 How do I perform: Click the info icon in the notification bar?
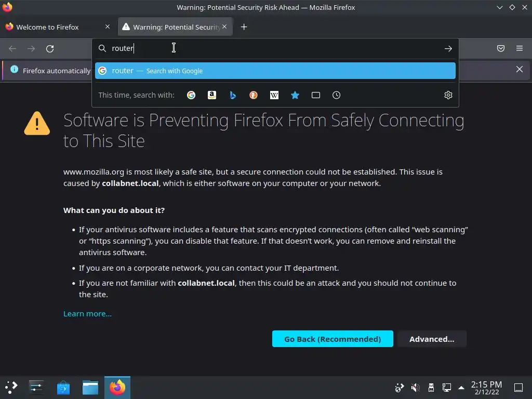click(x=14, y=69)
